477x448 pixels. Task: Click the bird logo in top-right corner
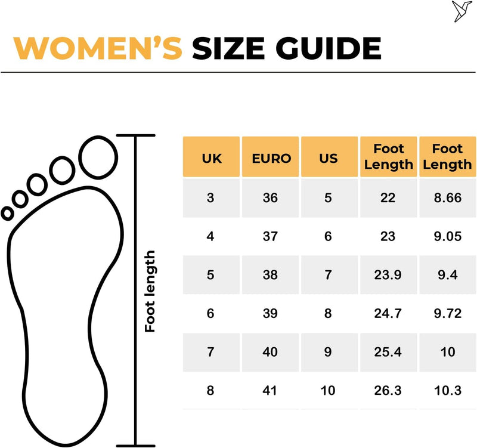462,11
